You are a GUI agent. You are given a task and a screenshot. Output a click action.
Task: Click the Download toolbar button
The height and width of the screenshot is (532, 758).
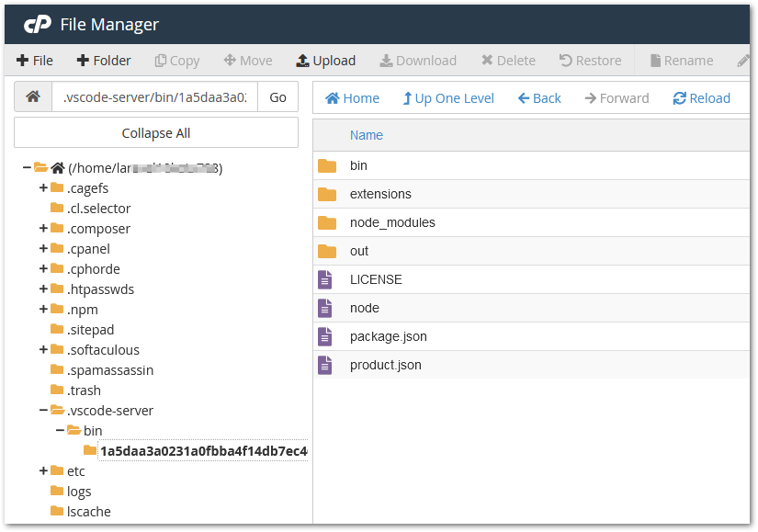418,61
